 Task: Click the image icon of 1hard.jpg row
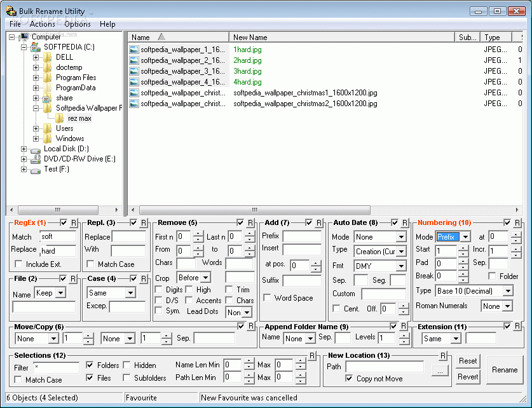click(x=134, y=49)
